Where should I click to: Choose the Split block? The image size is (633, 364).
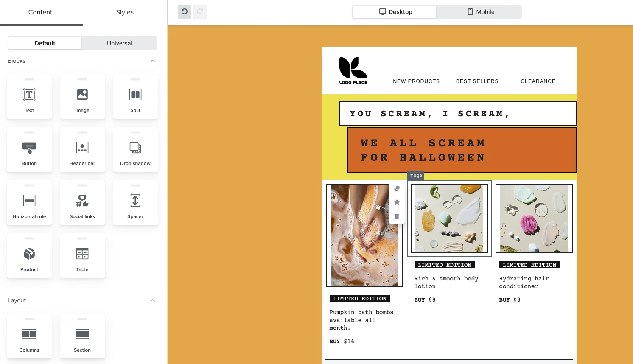point(135,97)
